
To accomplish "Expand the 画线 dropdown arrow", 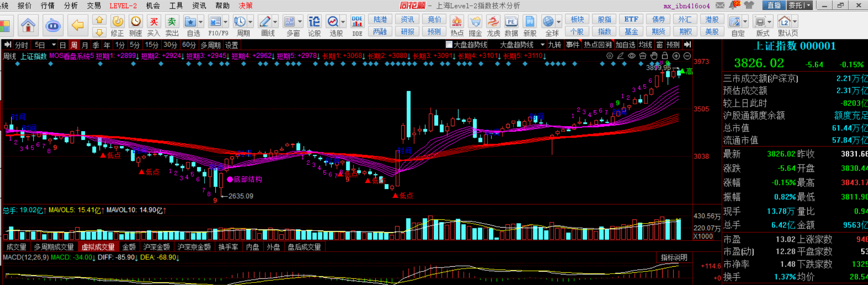I will pos(275,22).
